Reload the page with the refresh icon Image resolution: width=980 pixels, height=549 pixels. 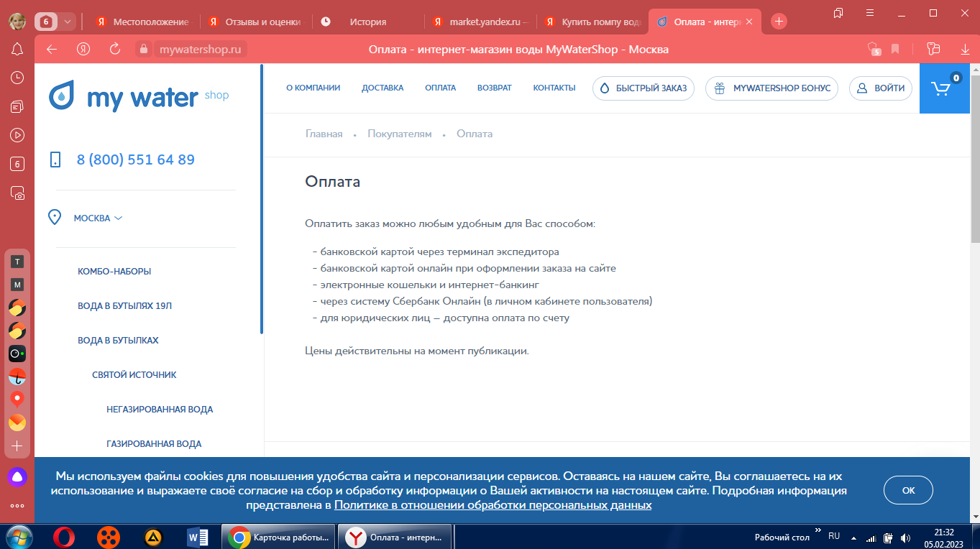click(x=114, y=49)
